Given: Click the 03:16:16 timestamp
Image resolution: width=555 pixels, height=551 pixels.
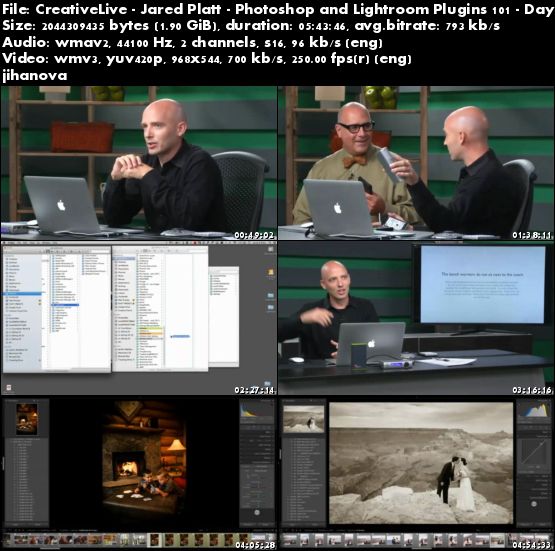Looking at the screenshot, I should [532, 390].
